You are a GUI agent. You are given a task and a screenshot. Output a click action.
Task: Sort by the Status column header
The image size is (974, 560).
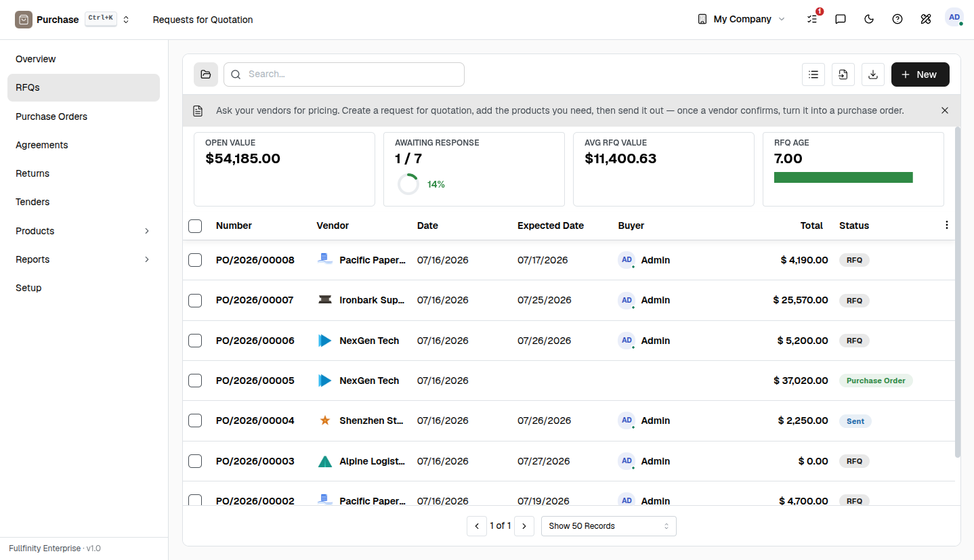pos(854,225)
